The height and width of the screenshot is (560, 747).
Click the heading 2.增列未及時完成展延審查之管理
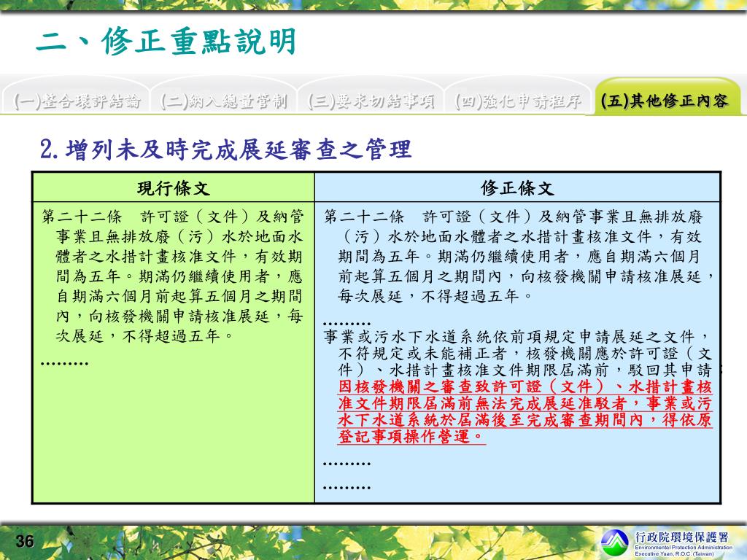point(226,149)
